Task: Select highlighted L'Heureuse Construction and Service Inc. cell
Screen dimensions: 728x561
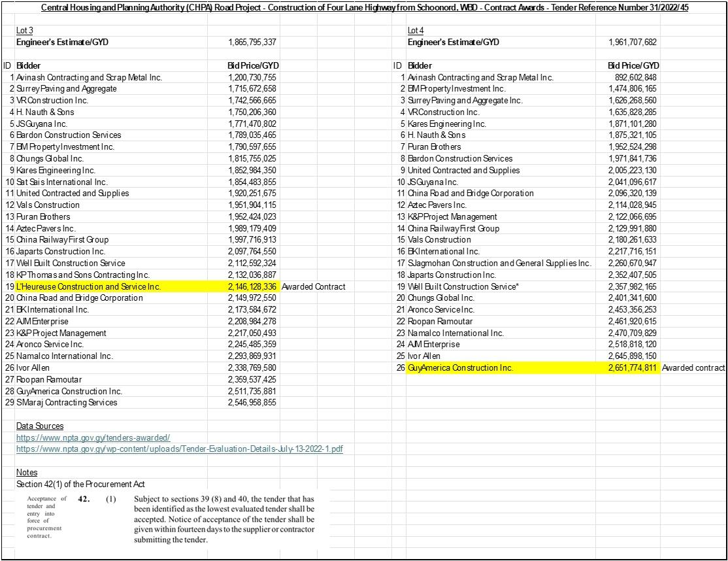Action: [x=112, y=286]
